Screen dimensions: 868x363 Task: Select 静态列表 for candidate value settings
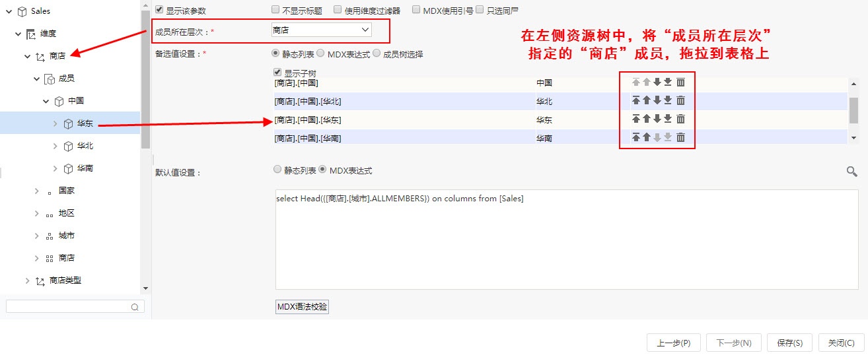(275, 53)
